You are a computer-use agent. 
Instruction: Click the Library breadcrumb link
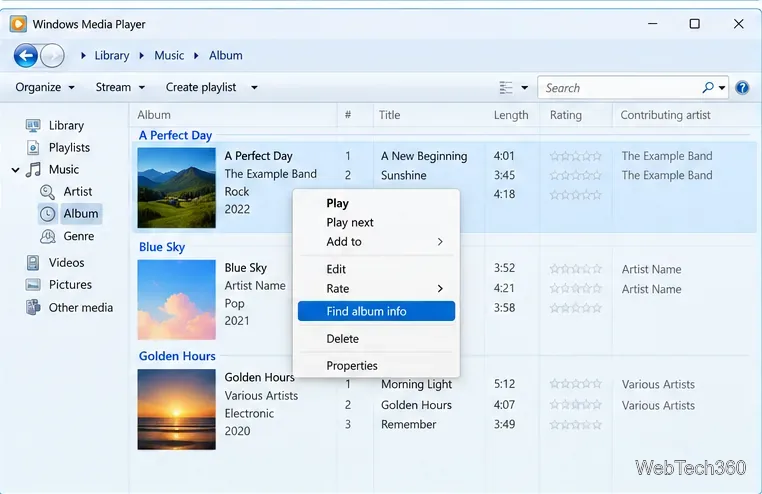(112, 55)
